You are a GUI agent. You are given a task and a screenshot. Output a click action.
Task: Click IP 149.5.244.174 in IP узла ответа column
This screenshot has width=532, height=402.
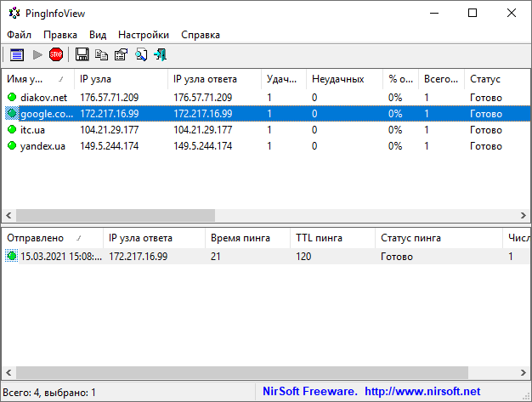coord(203,146)
